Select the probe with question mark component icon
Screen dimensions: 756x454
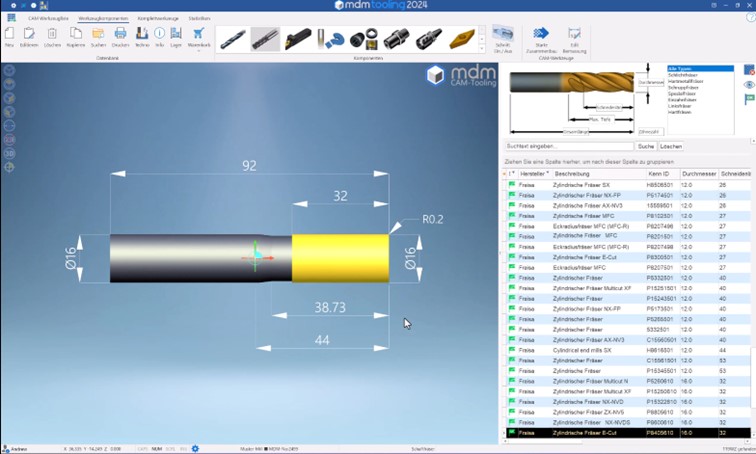pos(331,39)
